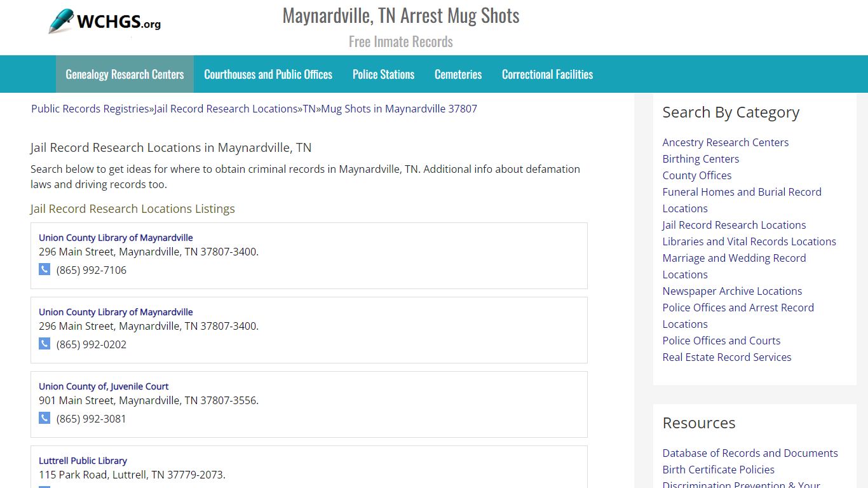Image resolution: width=868 pixels, height=488 pixels.
Task: Open Funeral Homes and Burial Record Locations
Action: coord(742,200)
